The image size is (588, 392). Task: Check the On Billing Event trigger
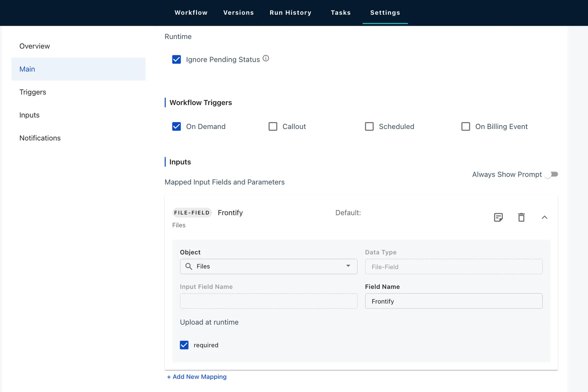pyautogui.click(x=466, y=126)
